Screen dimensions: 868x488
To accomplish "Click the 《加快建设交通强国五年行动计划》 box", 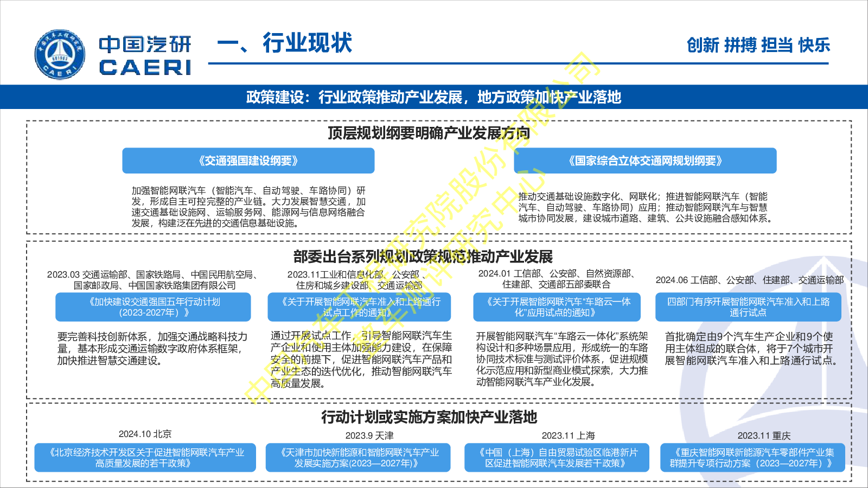I will pos(153,307).
